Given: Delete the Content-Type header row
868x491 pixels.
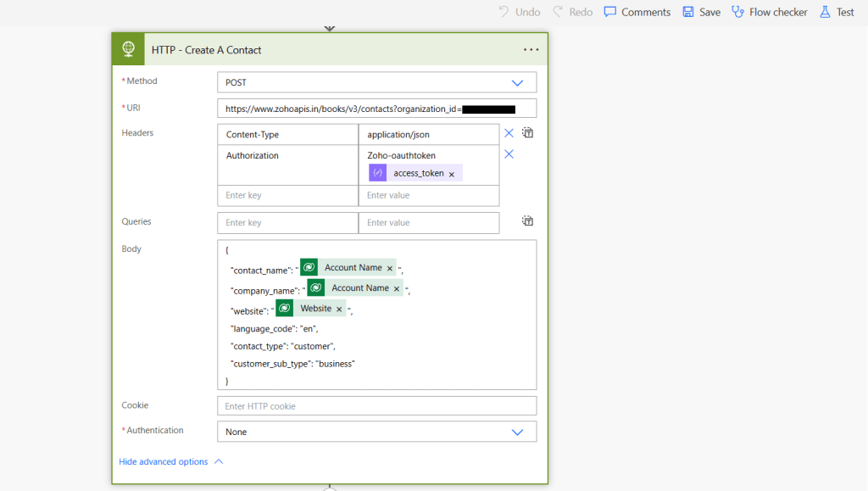Looking at the screenshot, I should pyautogui.click(x=509, y=133).
